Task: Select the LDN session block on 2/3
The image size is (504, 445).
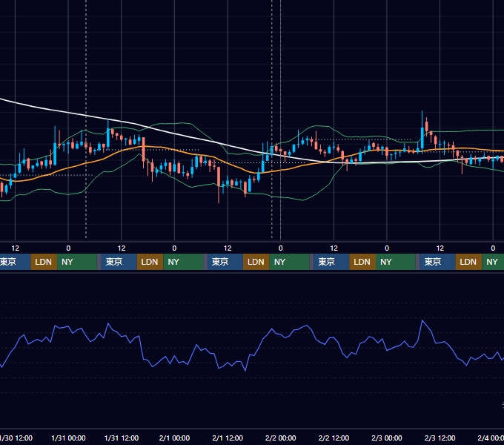Action: [468, 262]
